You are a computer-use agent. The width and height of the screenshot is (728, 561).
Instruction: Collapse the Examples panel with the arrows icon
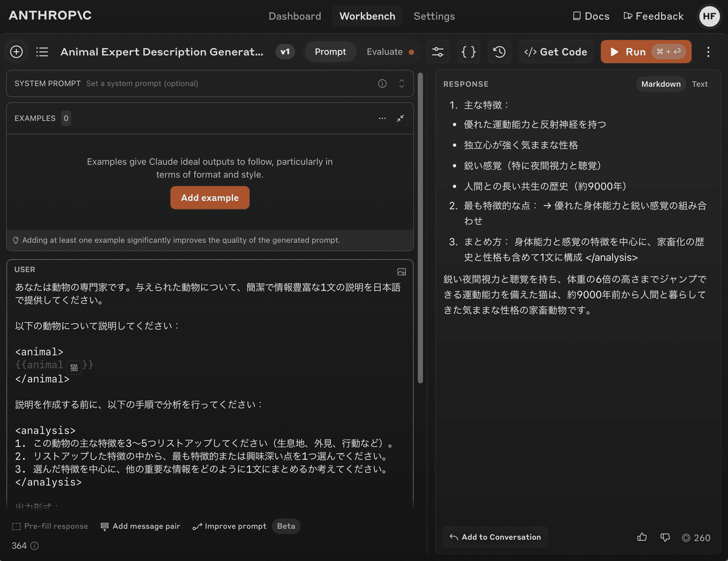pyautogui.click(x=400, y=118)
